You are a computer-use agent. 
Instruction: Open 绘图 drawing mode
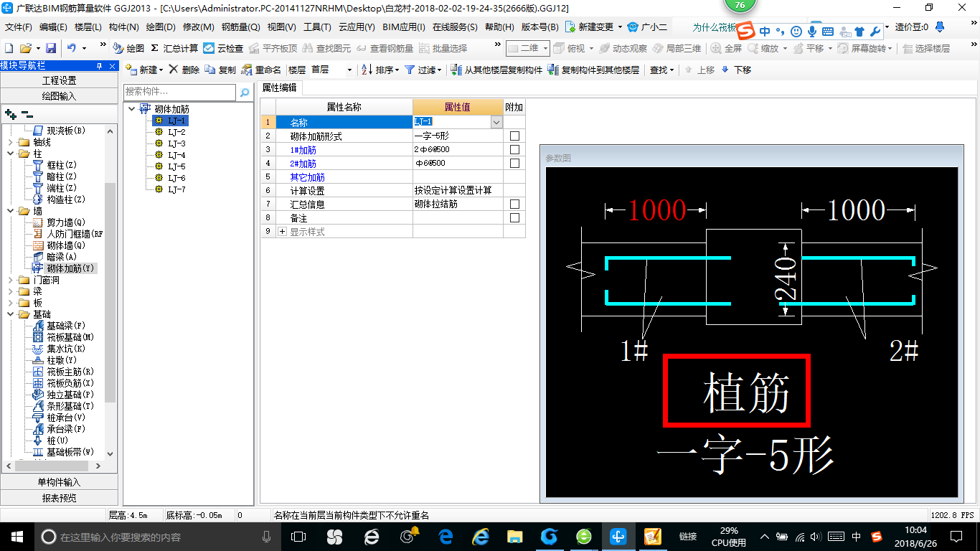click(x=128, y=48)
